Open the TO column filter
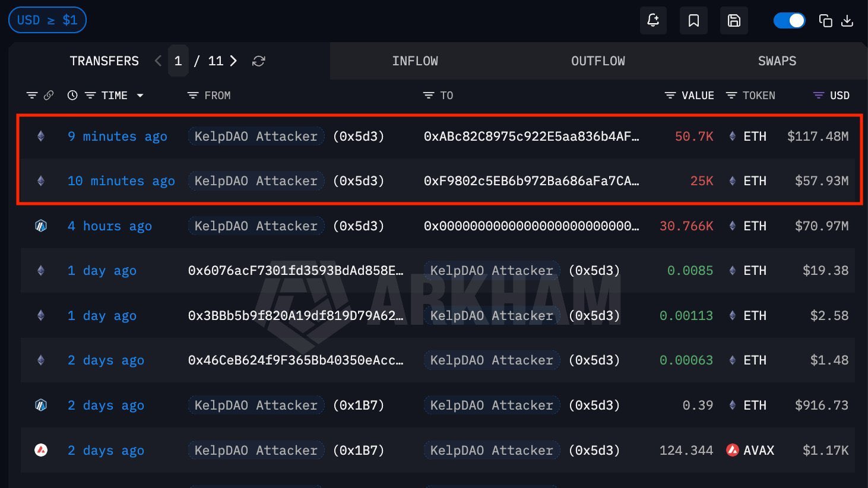This screenshot has width=868, height=488. [429, 96]
